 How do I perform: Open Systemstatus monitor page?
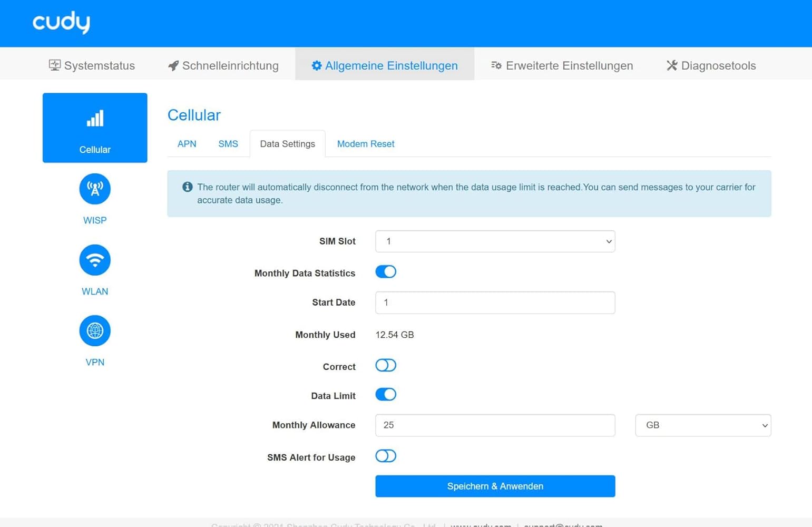(x=92, y=65)
